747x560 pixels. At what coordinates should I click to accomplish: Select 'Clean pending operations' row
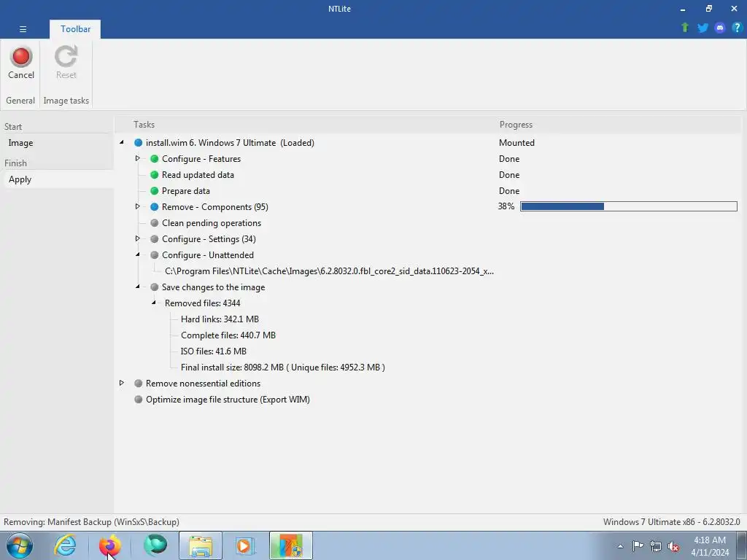212,223
